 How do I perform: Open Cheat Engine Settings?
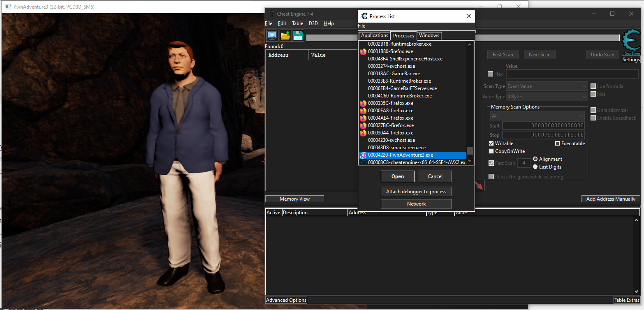(631, 60)
